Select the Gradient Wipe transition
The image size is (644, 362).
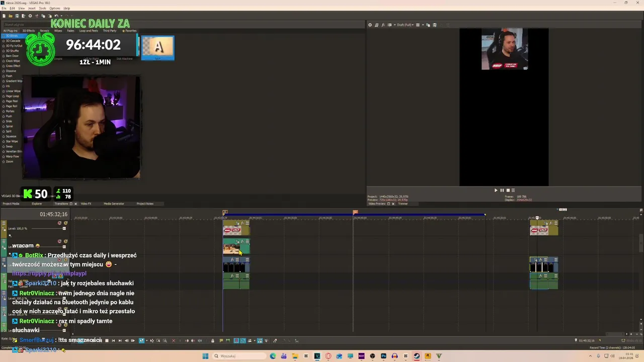coord(14,81)
